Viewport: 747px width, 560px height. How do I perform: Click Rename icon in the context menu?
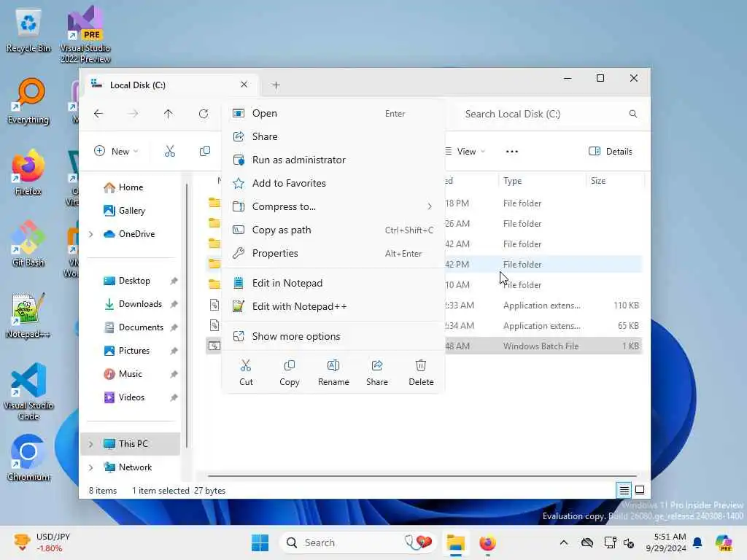pos(333,373)
